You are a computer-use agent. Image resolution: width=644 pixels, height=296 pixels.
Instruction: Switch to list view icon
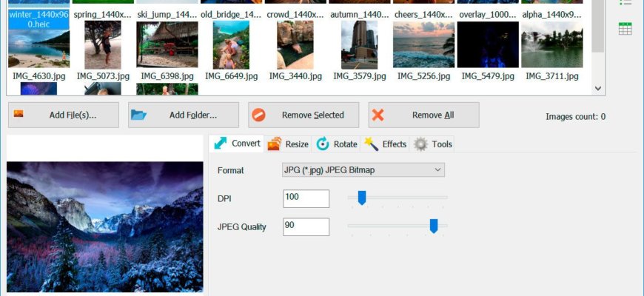pyautogui.click(x=625, y=4)
